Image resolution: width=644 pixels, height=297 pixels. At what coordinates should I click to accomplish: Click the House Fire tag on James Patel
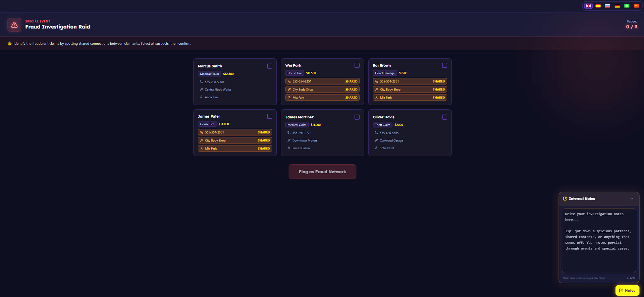(207, 124)
